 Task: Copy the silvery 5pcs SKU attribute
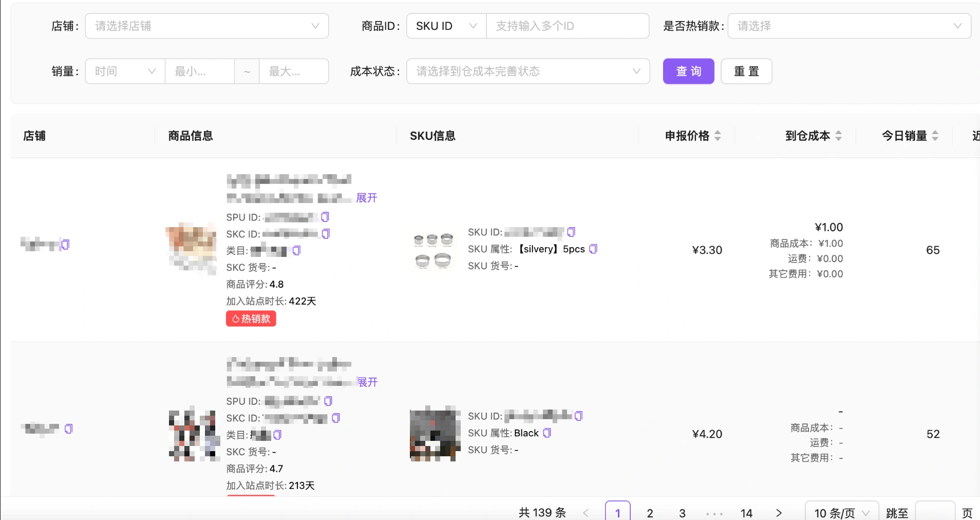[593, 249]
